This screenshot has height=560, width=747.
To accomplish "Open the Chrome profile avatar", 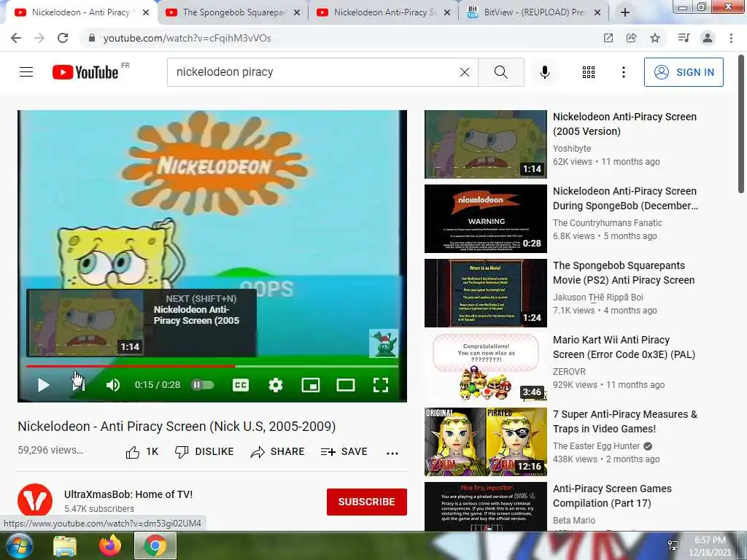I will coord(708,38).
